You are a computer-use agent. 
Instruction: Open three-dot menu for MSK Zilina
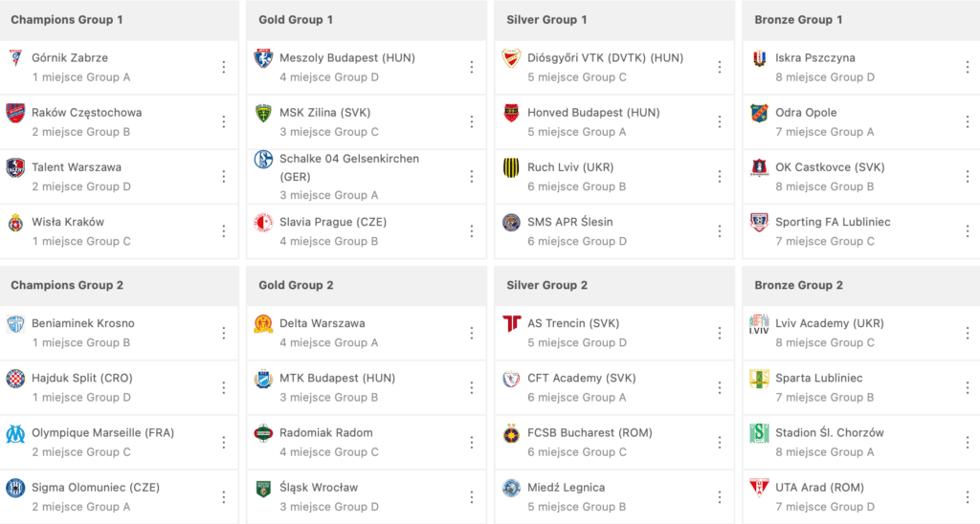pyautogui.click(x=472, y=121)
